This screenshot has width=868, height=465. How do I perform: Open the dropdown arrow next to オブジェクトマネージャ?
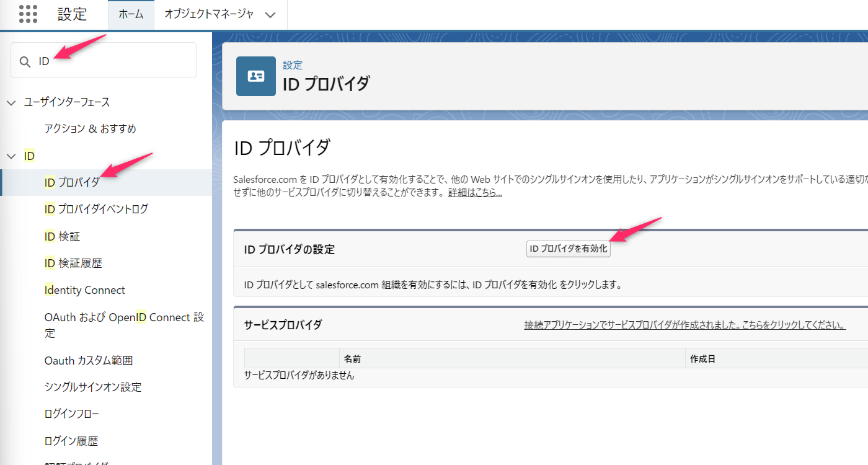270,15
